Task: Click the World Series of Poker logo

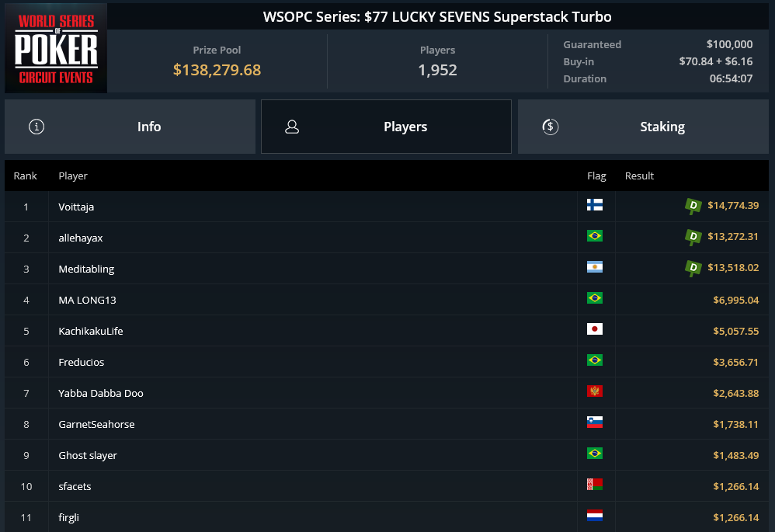Action: [56, 48]
